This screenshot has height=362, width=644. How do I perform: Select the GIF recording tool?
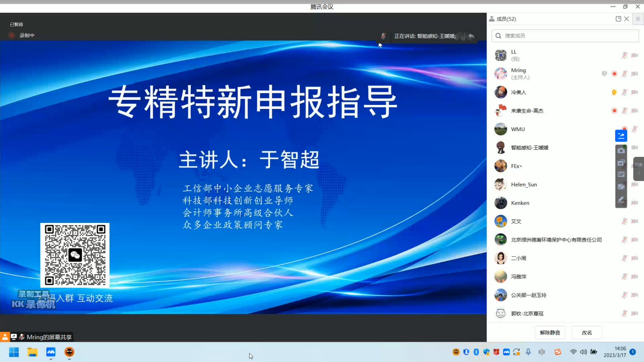pos(621,175)
